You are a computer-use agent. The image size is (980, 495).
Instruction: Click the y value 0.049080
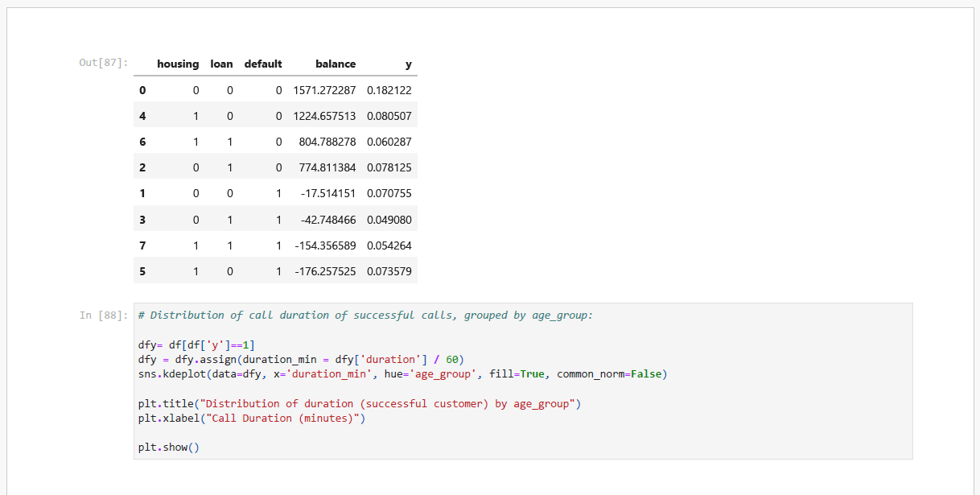tap(389, 220)
